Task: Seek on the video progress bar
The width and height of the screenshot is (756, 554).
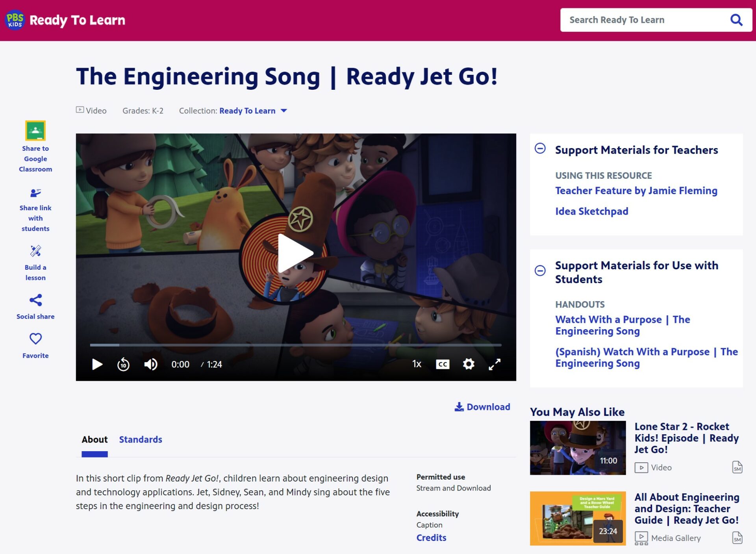Action: (296, 345)
